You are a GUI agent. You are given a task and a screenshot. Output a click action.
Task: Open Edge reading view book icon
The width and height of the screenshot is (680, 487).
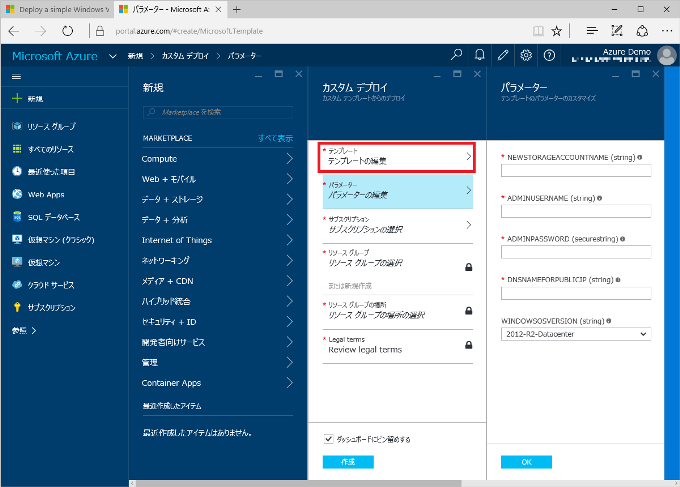tap(538, 31)
